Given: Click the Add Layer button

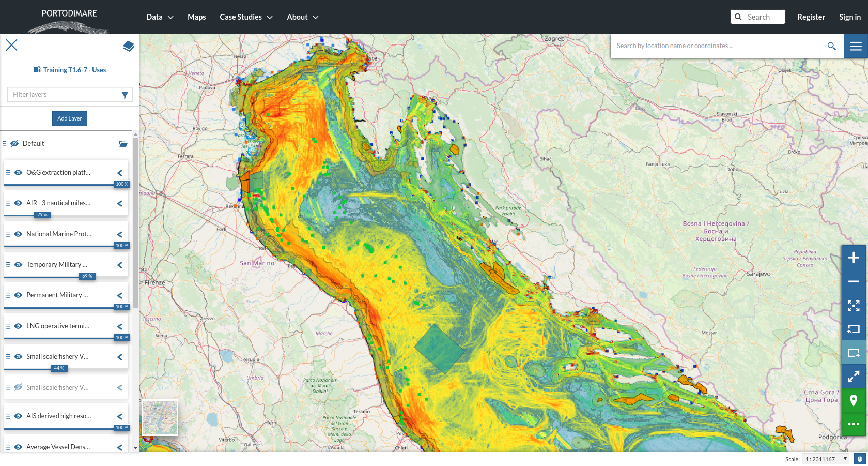Looking at the screenshot, I should (70, 118).
